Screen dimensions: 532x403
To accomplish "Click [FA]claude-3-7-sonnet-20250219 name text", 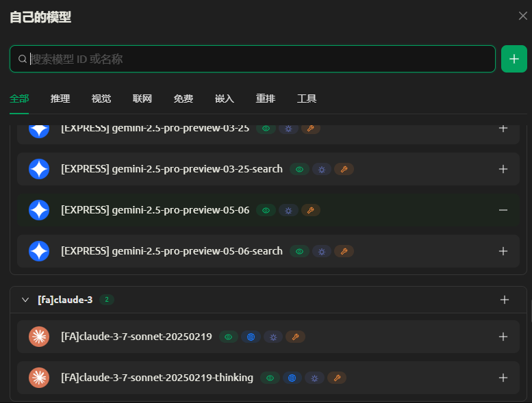I will 136,336.
